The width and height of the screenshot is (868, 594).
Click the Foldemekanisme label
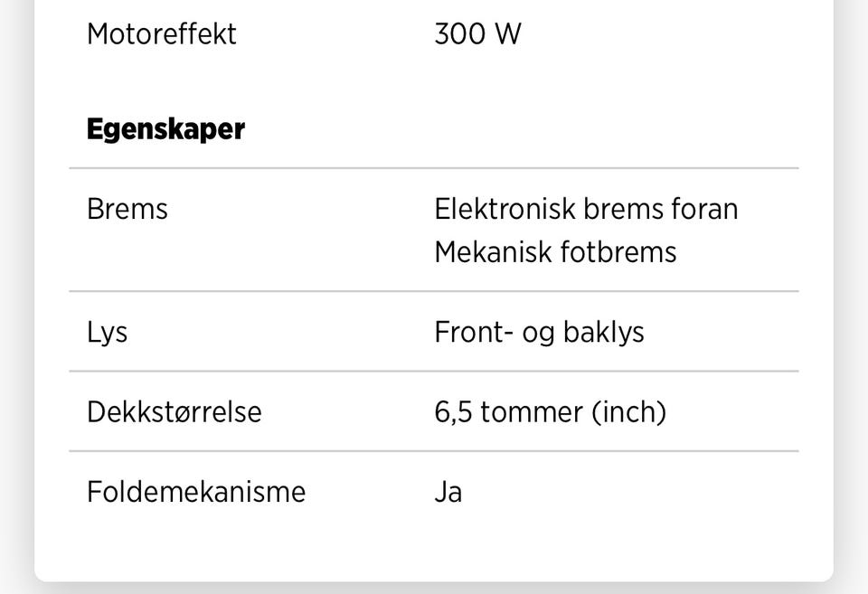[196, 492]
